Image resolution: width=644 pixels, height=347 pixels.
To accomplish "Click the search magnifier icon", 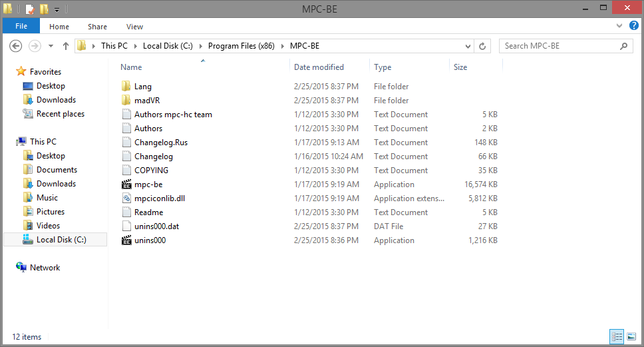I will click(x=623, y=46).
